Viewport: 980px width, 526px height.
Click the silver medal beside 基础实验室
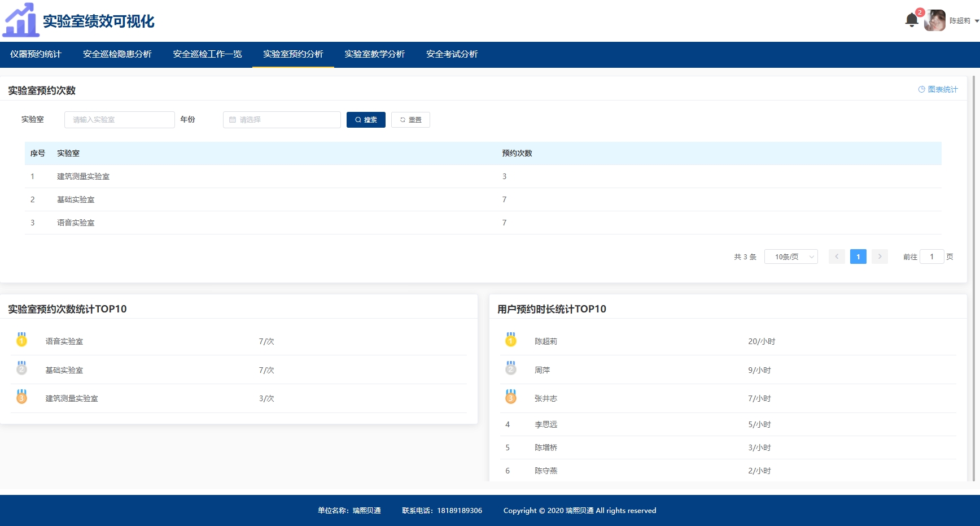point(21,368)
